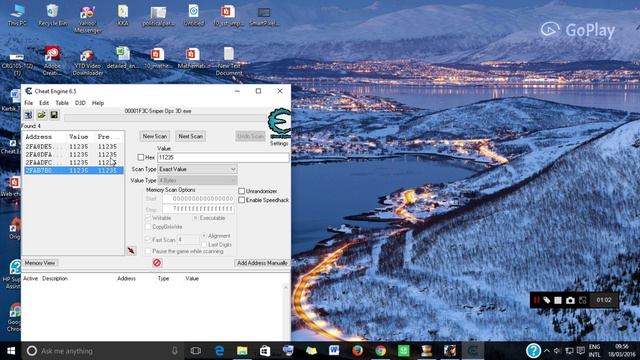
Task: Open This PC desktop icon
Action: click(x=17, y=16)
